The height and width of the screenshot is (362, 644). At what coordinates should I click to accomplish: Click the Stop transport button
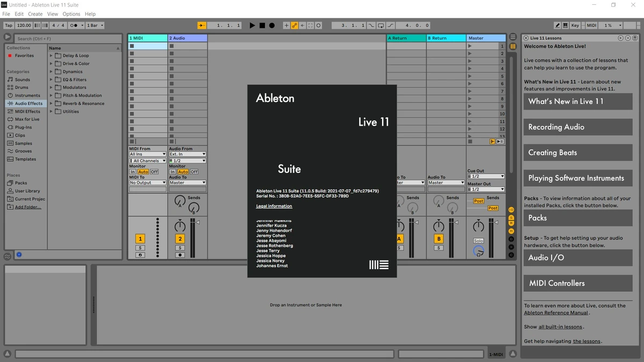[x=262, y=25]
